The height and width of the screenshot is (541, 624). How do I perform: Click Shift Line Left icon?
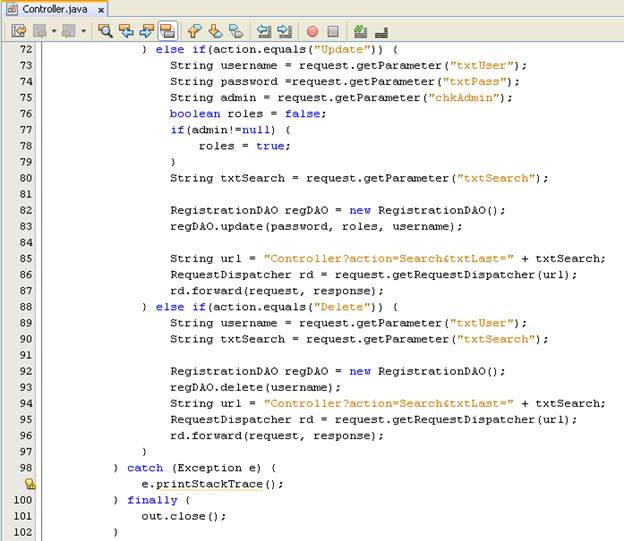click(264, 31)
